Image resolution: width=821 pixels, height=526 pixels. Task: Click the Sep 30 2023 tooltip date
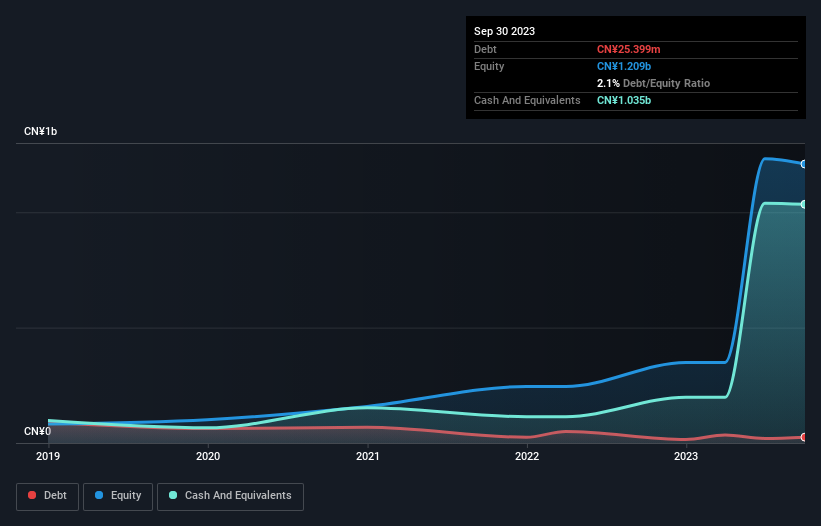pos(504,31)
